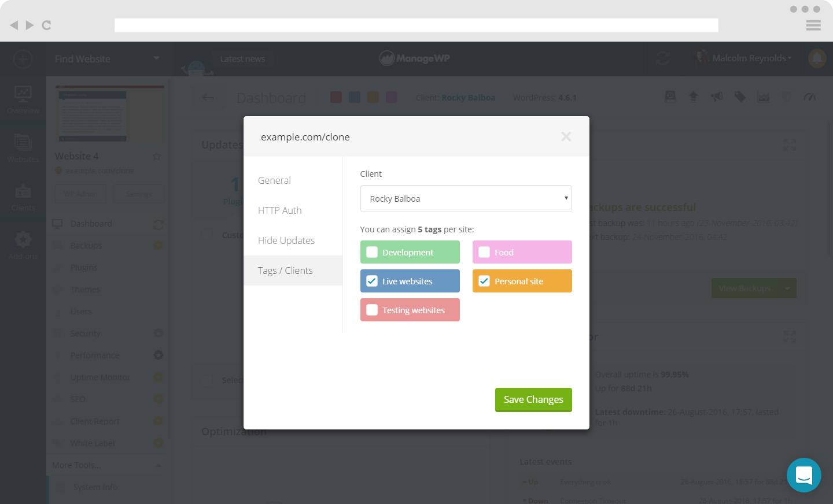
Task: Collapse the More Tools section
Action: pos(108,465)
